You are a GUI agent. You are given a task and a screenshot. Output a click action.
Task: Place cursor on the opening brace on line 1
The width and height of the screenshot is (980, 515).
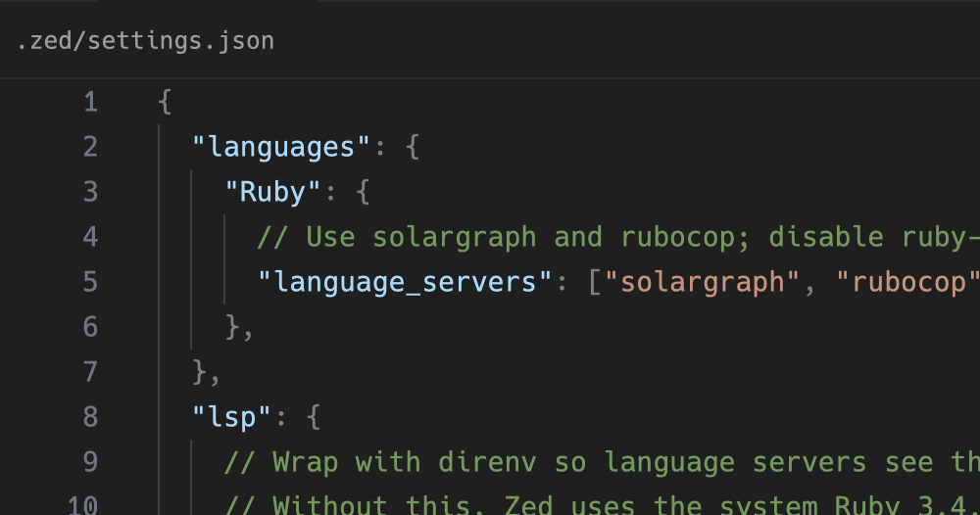click(x=165, y=102)
